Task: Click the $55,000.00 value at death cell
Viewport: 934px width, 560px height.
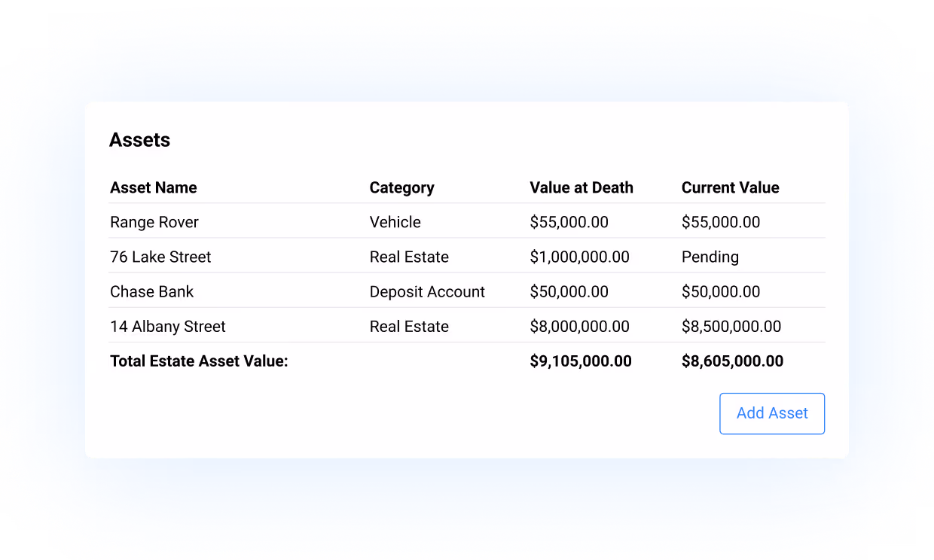Action: tap(569, 222)
